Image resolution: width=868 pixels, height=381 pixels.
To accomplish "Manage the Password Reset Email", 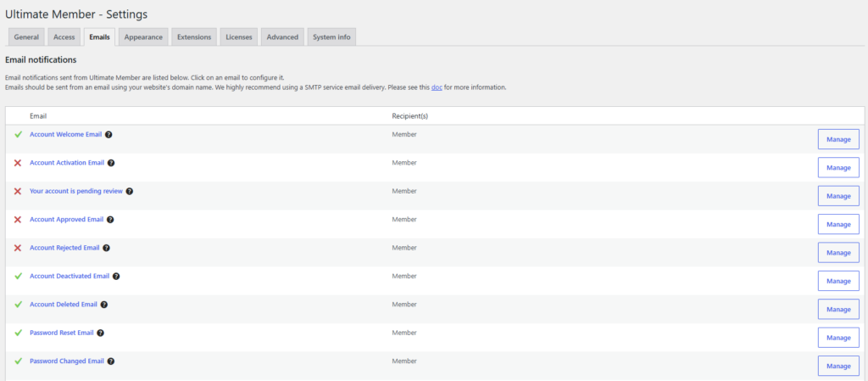I will point(838,337).
